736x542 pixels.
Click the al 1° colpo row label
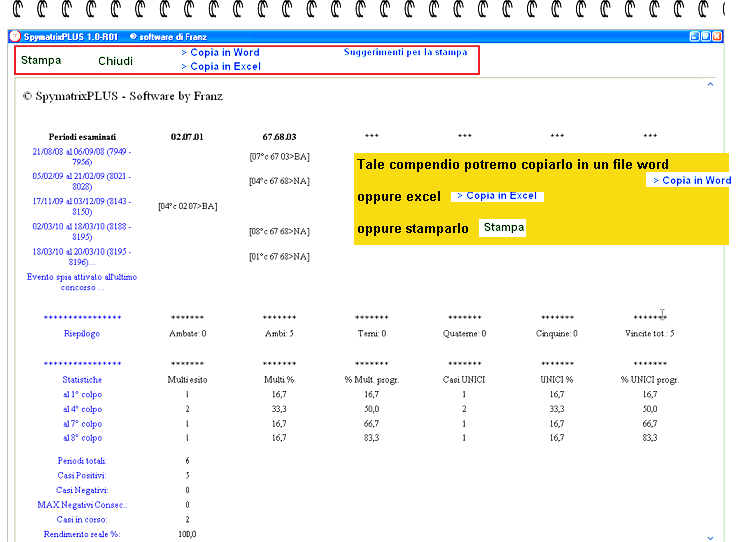[83, 395]
